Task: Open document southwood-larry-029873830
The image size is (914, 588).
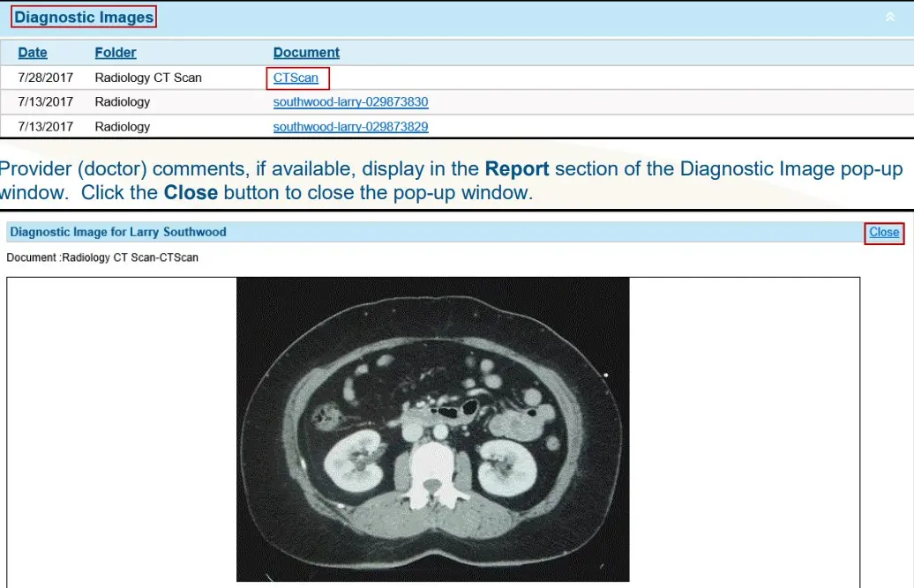Action: click(350, 102)
